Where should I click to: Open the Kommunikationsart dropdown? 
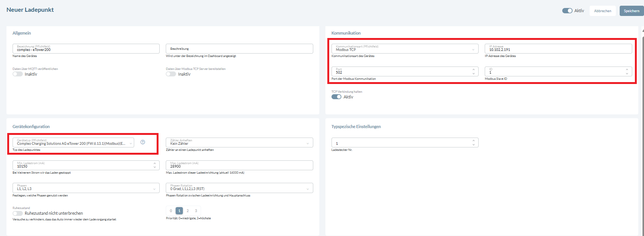[404, 49]
